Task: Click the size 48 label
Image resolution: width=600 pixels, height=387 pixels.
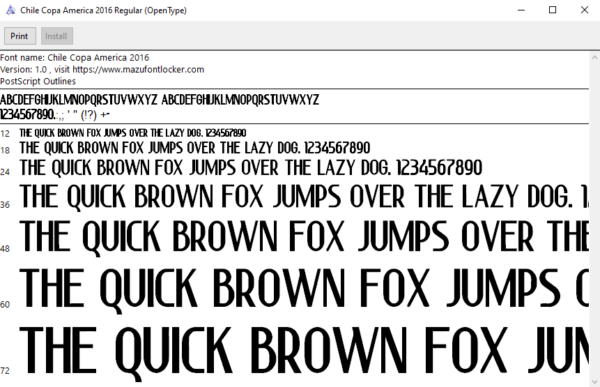Action: (x=5, y=249)
